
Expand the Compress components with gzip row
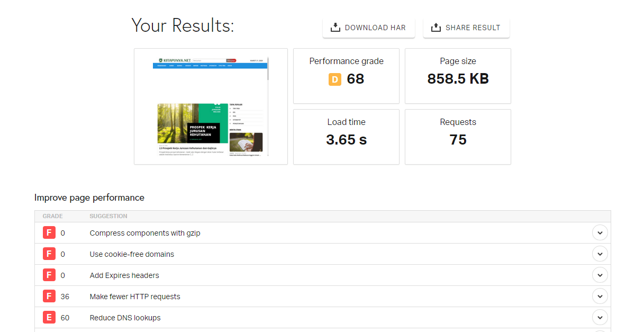tap(600, 233)
